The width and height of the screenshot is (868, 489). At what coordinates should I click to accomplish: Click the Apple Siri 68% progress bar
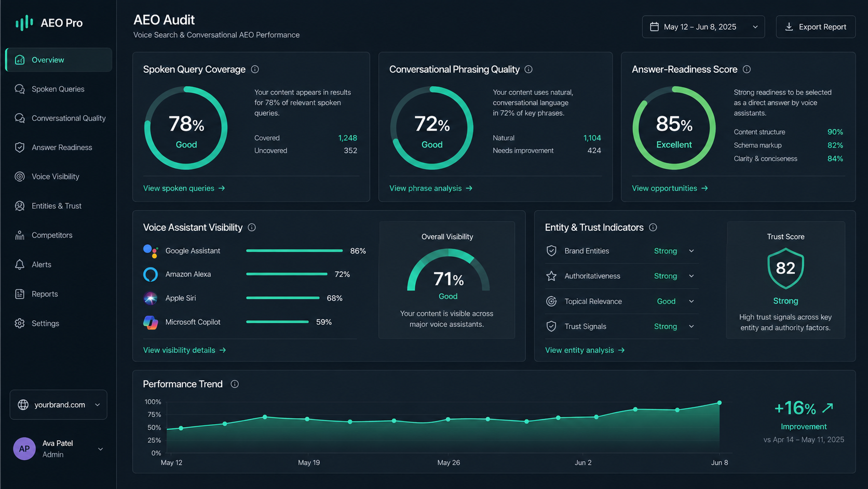pos(283,298)
